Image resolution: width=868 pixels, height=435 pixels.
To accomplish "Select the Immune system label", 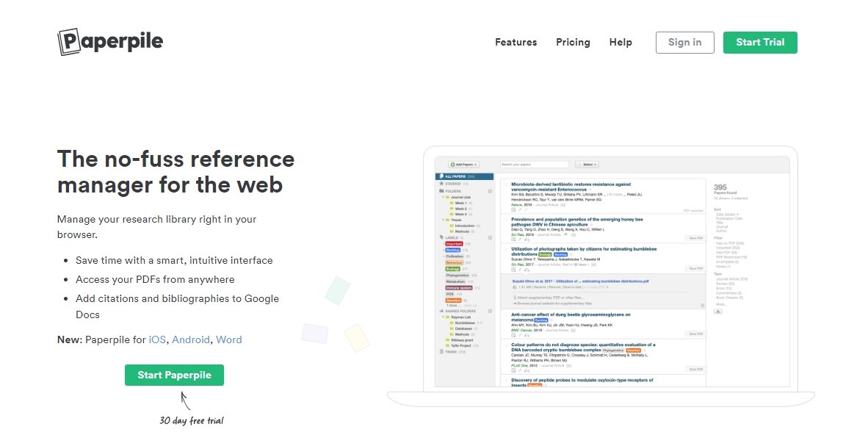I will click(x=459, y=287).
